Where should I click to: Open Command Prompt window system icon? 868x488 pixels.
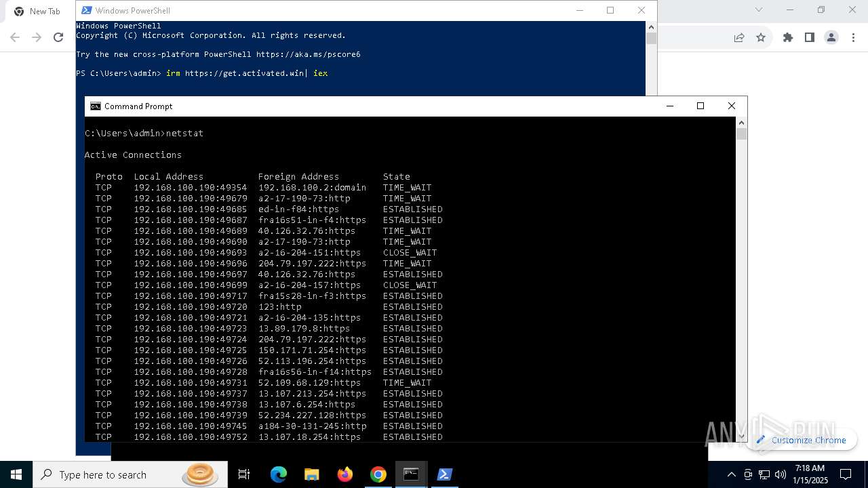pos(96,106)
